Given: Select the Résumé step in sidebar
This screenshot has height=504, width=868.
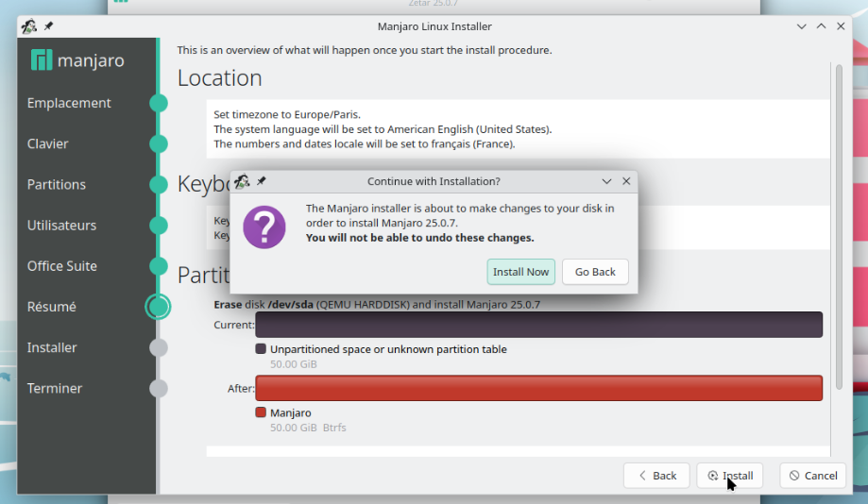Looking at the screenshot, I should [52, 307].
